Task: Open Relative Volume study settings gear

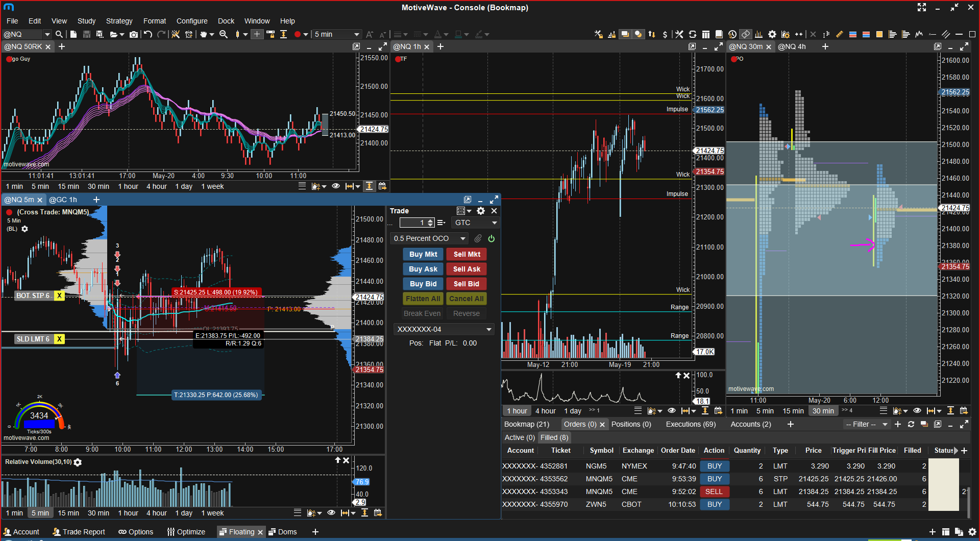Action: coord(78,462)
